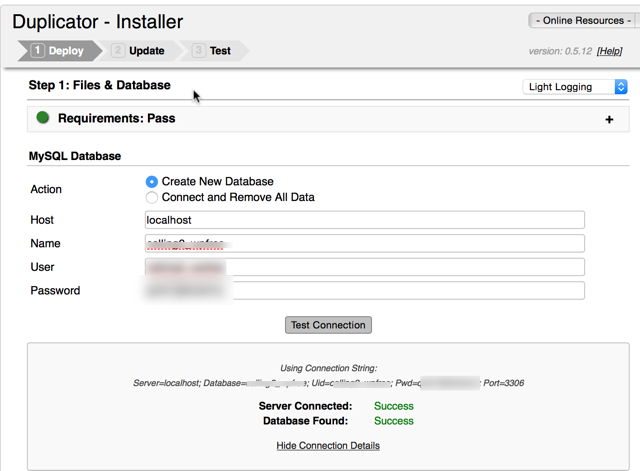Click inside the Password input field
Image resolution: width=640 pixels, height=471 pixels.
click(x=364, y=291)
